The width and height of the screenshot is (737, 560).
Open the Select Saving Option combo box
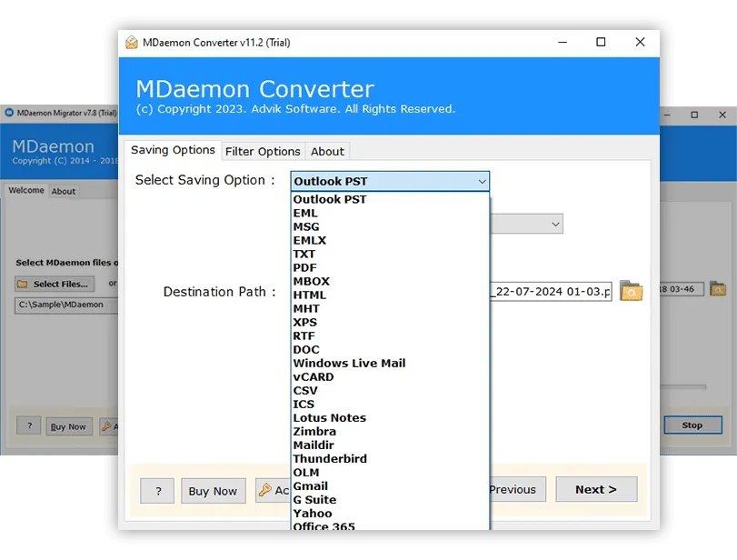[390, 181]
